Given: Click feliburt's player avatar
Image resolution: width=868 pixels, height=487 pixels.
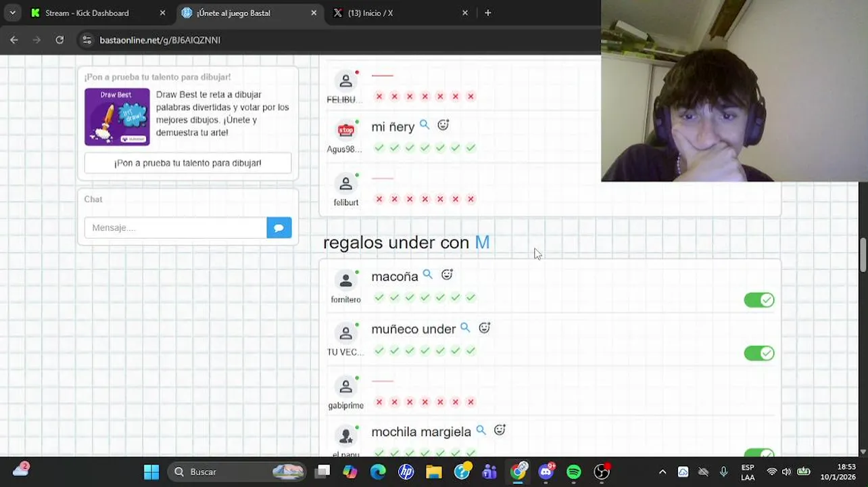Looking at the screenshot, I should coord(345,183).
